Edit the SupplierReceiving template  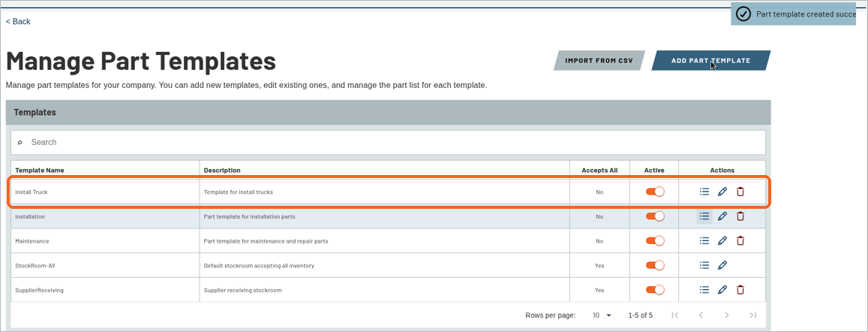[x=722, y=289]
